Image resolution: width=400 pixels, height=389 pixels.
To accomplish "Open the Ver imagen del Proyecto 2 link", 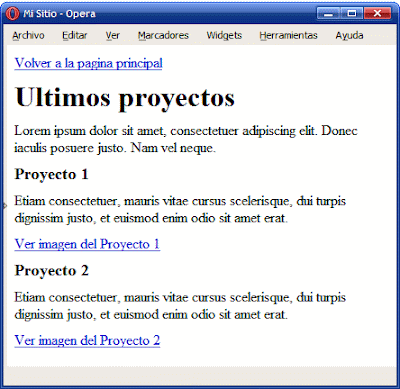I will click(87, 341).
